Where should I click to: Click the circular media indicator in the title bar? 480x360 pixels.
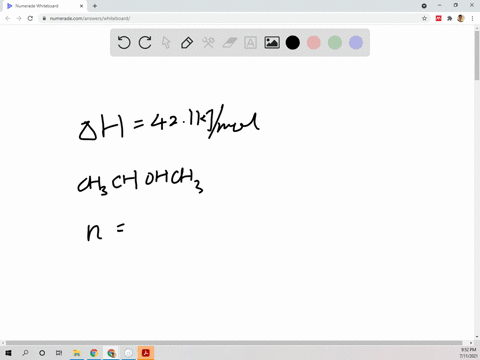[424, 6]
